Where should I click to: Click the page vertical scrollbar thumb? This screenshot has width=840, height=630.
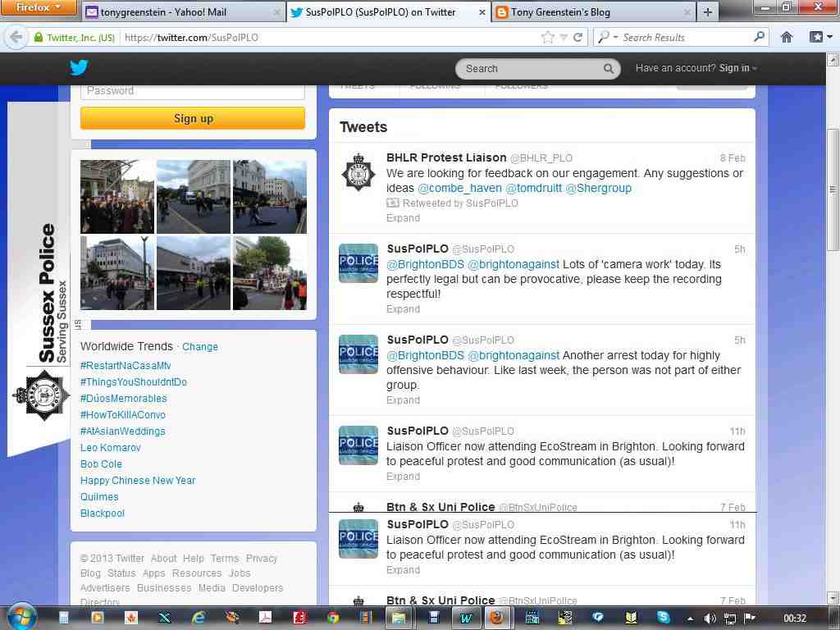point(833,189)
